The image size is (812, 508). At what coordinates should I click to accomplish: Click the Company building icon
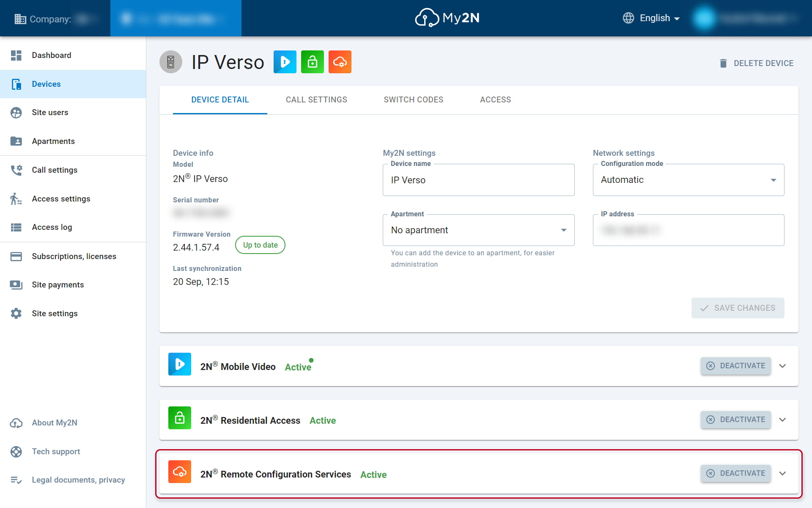pos(20,19)
